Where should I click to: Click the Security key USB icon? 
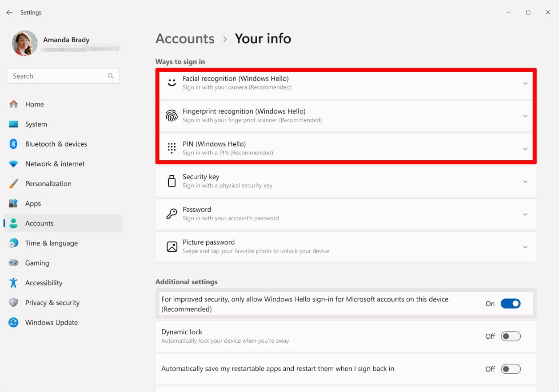coord(172,181)
